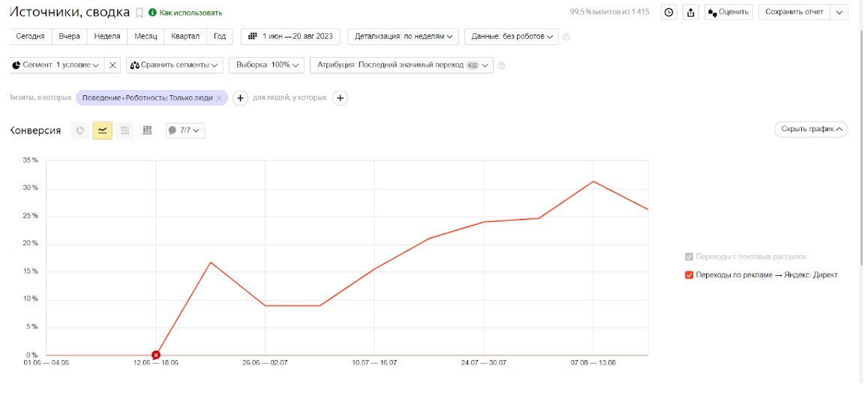Select the line chart view icon
This screenshot has height=396, width=868.
point(103,130)
